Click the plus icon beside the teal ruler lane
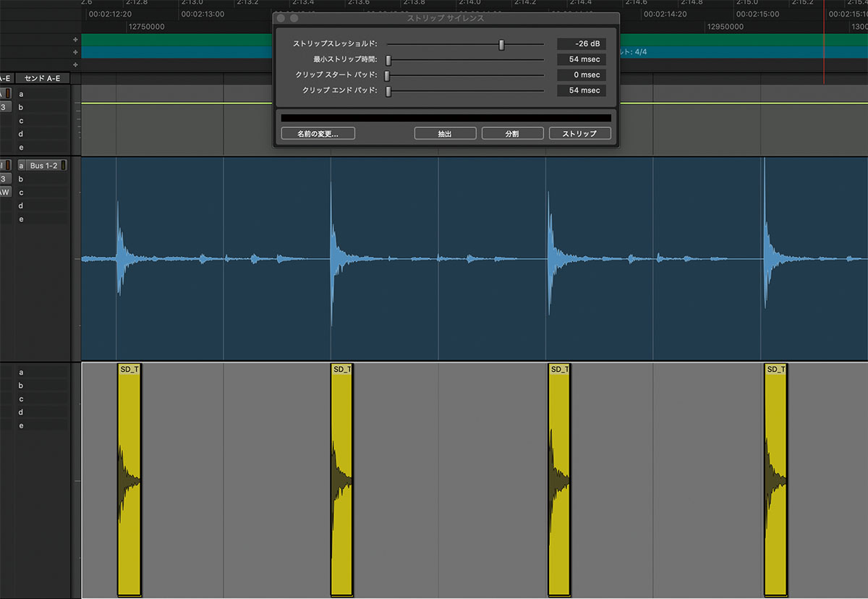The width and height of the screenshot is (868, 599). coord(75,52)
